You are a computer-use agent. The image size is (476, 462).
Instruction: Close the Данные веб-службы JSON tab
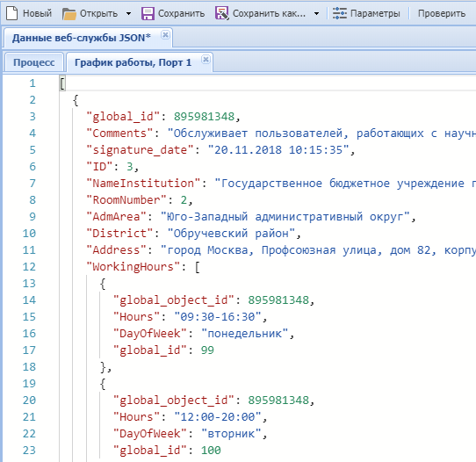pyautogui.click(x=165, y=35)
